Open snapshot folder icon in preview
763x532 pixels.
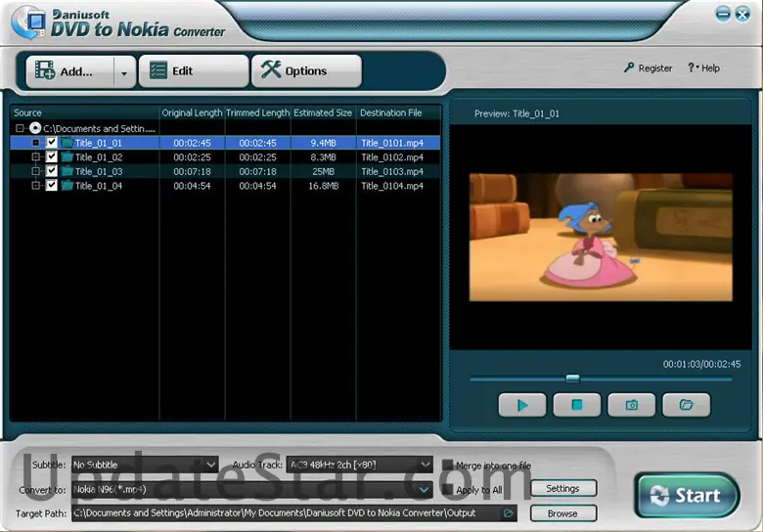(x=686, y=405)
